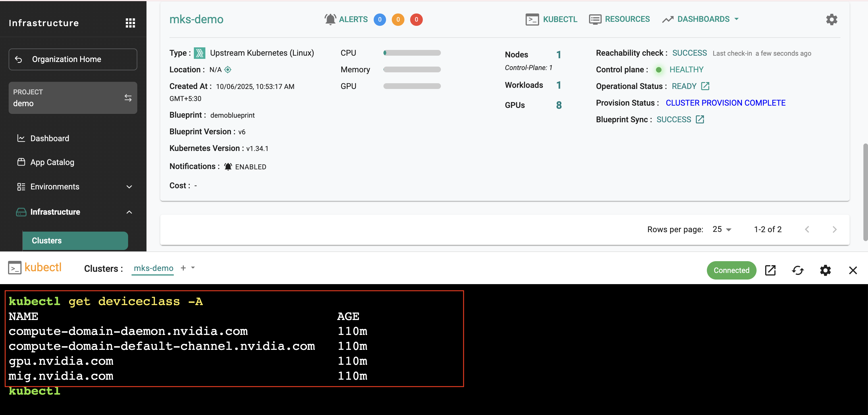Open the CLUSTER PROVISION COMPLETE link
868x415 pixels.
tap(725, 103)
